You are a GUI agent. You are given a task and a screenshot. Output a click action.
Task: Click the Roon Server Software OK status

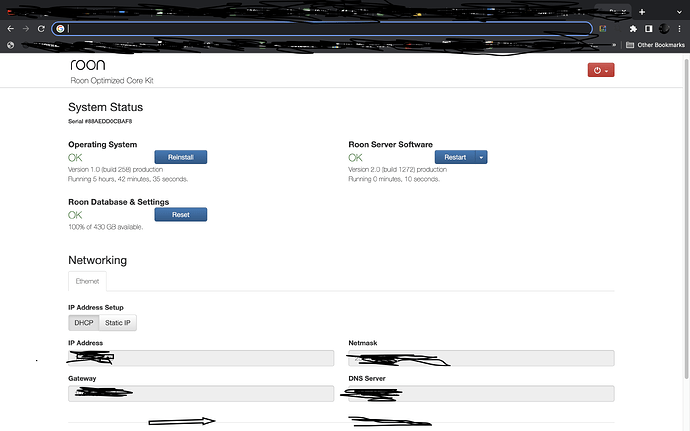pyautogui.click(x=355, y=158)
